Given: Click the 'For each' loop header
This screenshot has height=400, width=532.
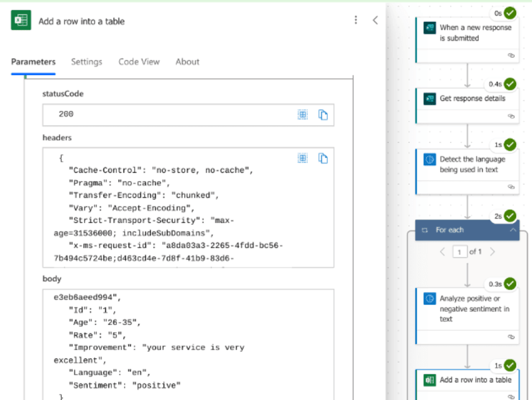Looking at the screenshot, I should point(467,230).
